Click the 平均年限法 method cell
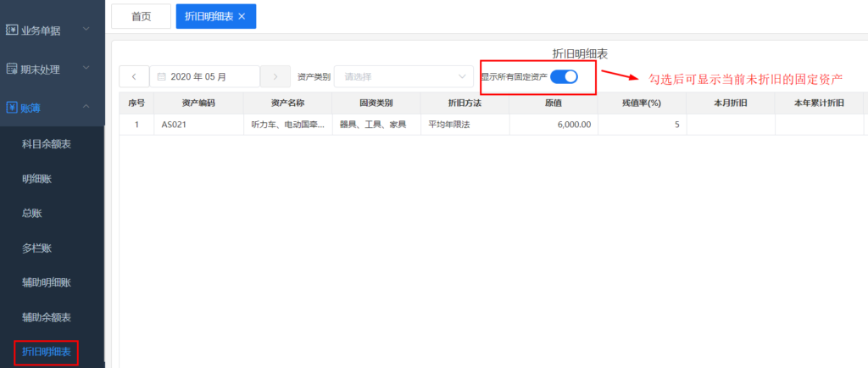Viewport: 868px width, 368px height. pyautogui.click(x=465, y=125)
